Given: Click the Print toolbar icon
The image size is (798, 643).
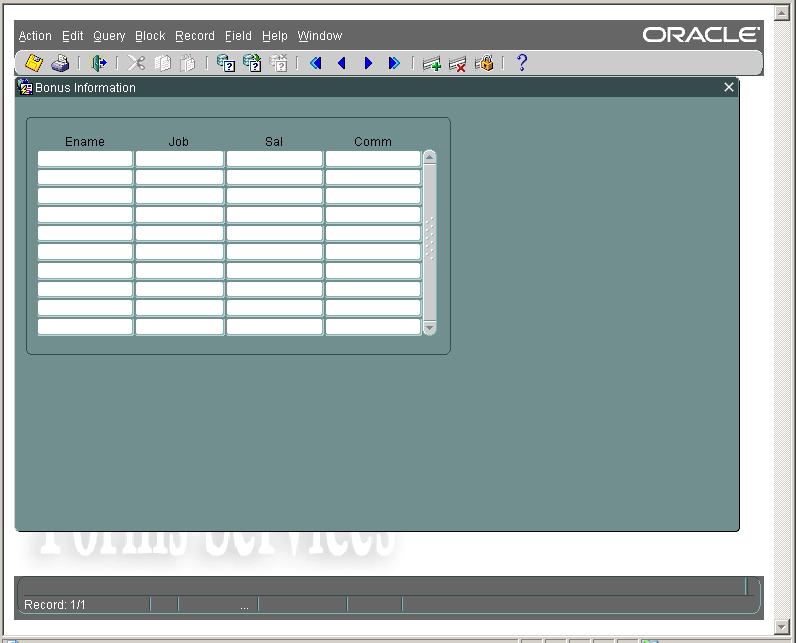Looking at the screenshot, I should (60, 63).
